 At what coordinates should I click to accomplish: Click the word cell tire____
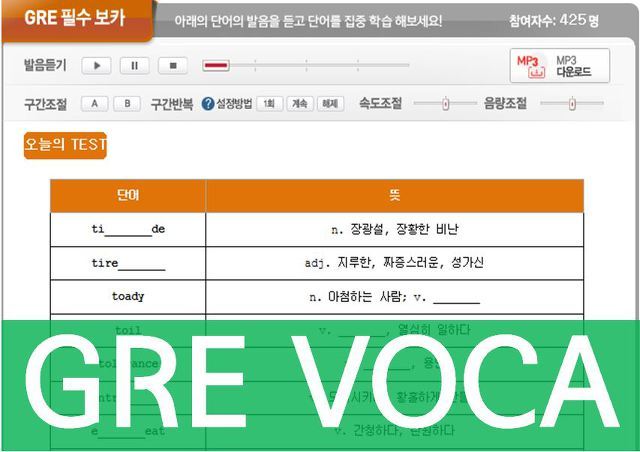[128, 263]
